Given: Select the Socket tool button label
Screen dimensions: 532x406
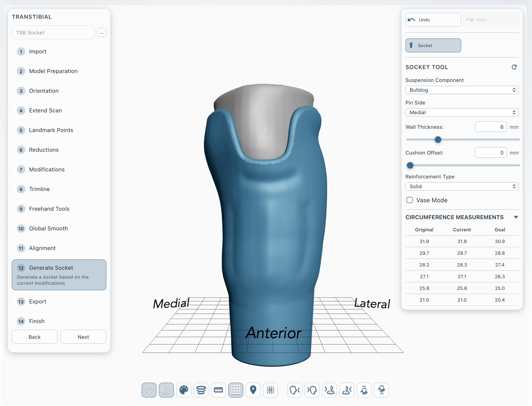Looking at the screenshot, I should pos(425,45).
